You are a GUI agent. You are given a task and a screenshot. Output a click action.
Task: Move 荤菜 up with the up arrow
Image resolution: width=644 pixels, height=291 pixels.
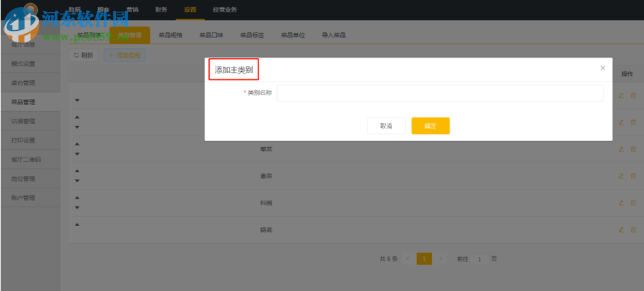pos(77,144)
